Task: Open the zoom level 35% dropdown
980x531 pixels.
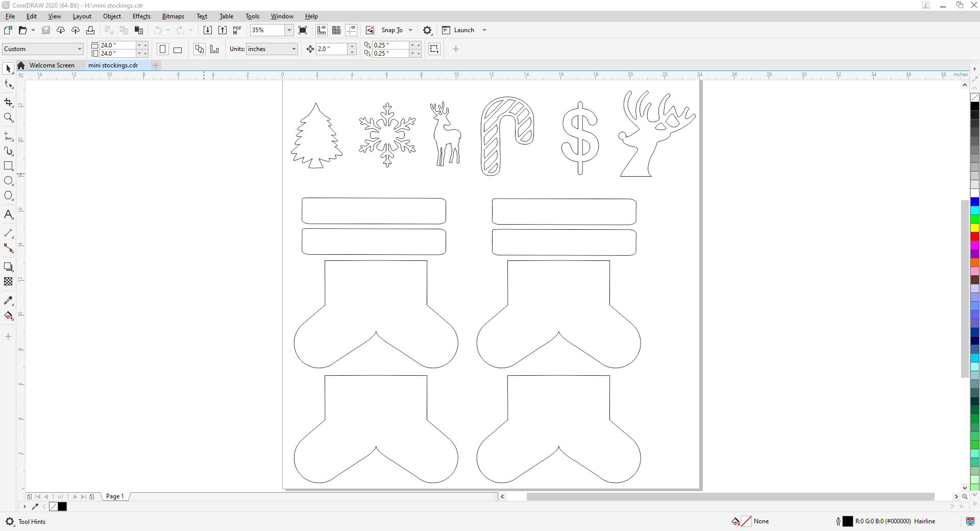Action: point(289,30)
